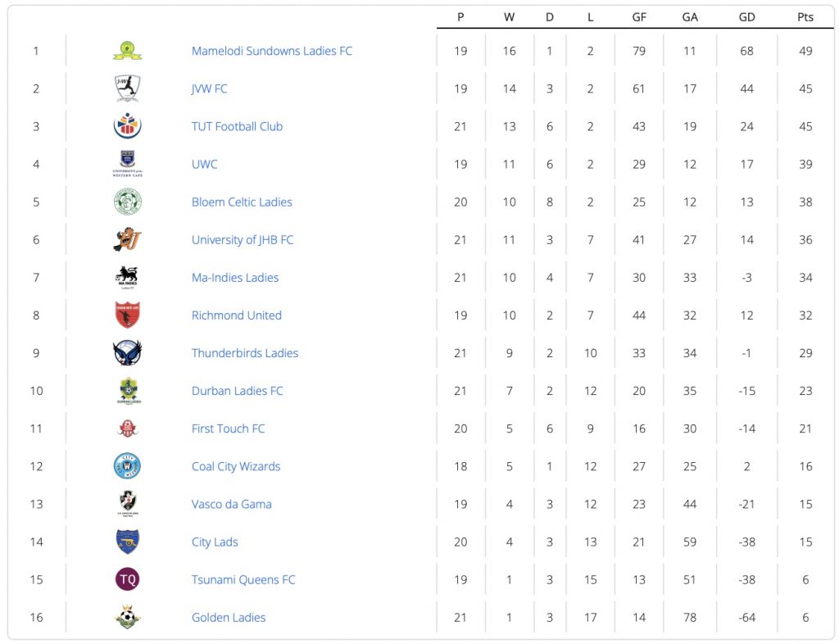Image resolution: width=839 pixels, height=644 pixels.
Task: Open the Ma-Indies Ladies team page
Action: 235,278
